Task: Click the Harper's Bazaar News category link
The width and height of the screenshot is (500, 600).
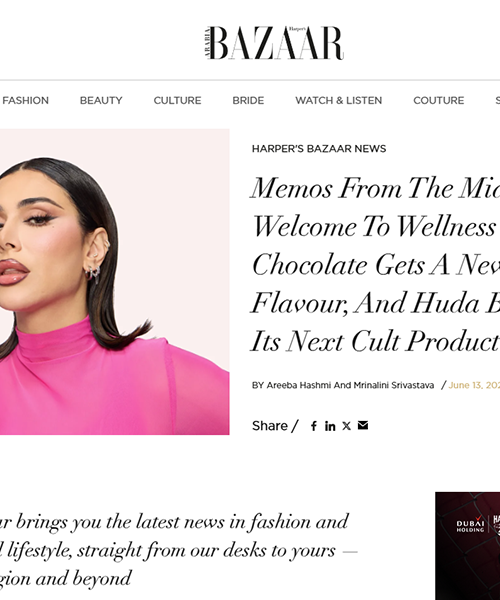Action: click(x=319, y=148)
